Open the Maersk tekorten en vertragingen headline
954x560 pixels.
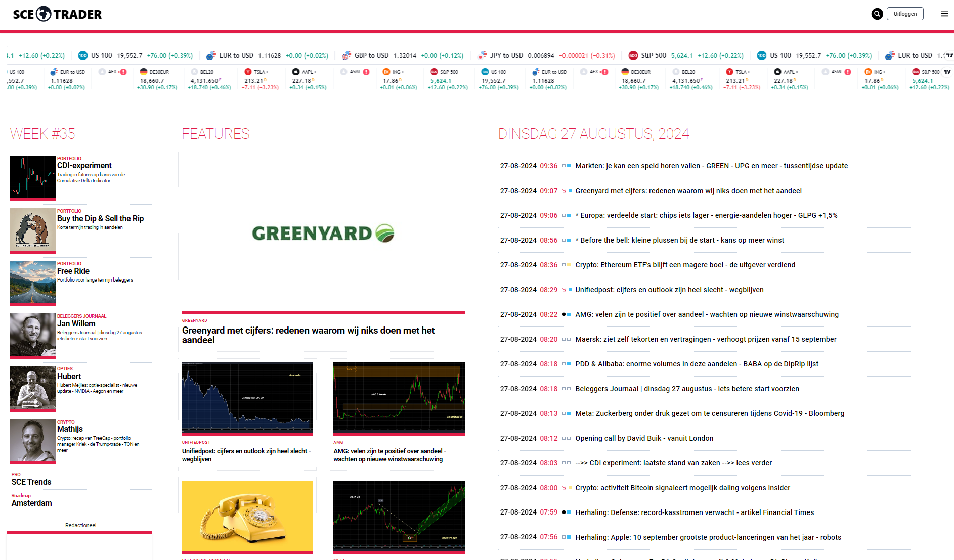click(706, 339)
